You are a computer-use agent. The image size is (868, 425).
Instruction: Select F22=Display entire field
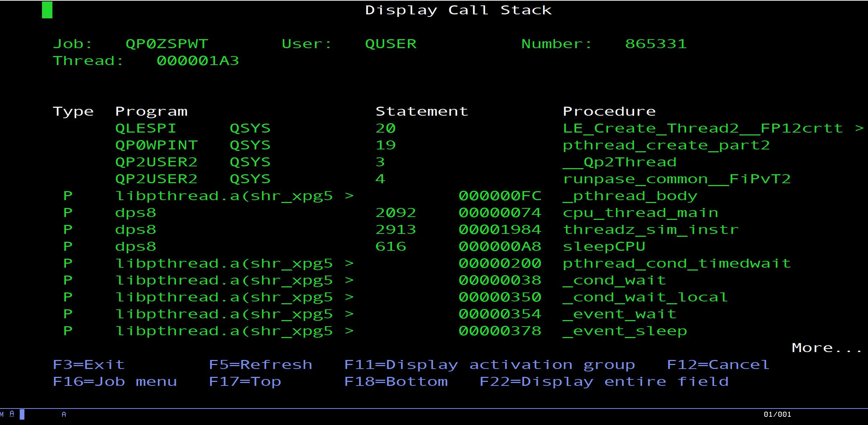[x=604, y=382]
